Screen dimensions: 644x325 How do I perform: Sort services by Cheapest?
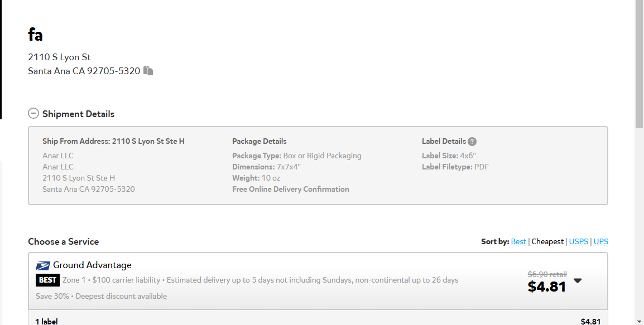click(547, 242)
